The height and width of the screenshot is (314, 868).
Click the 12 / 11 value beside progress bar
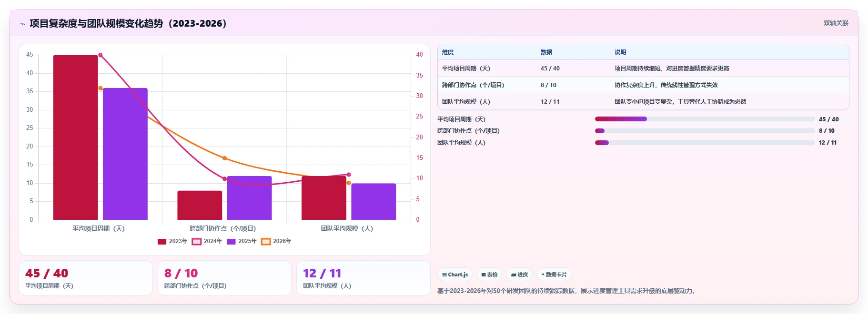(828, 143)
